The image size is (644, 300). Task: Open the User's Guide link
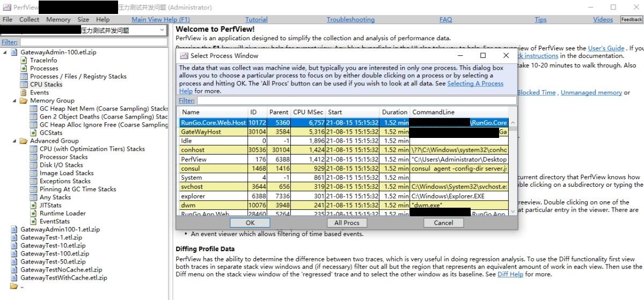tap(606, 48)
